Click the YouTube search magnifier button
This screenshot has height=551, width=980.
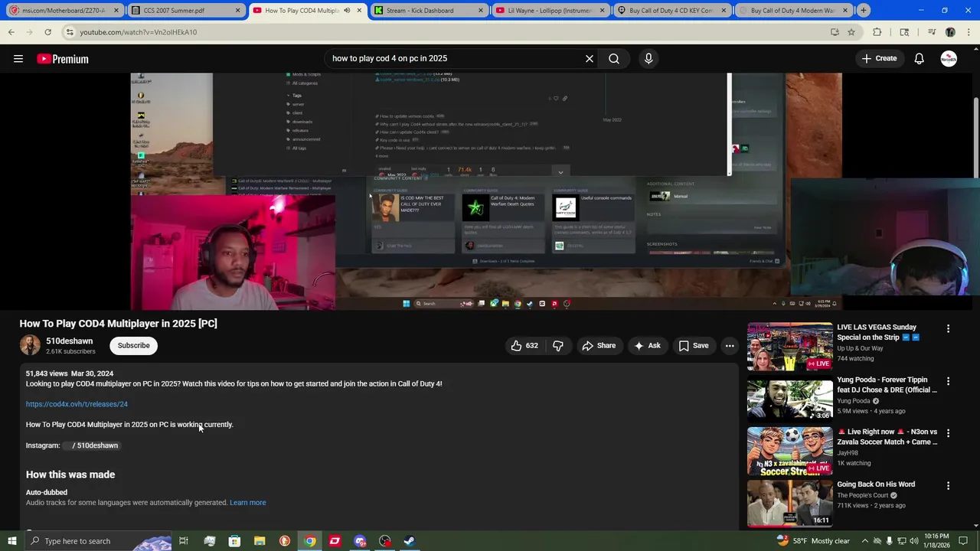click(x=614, y=59)
